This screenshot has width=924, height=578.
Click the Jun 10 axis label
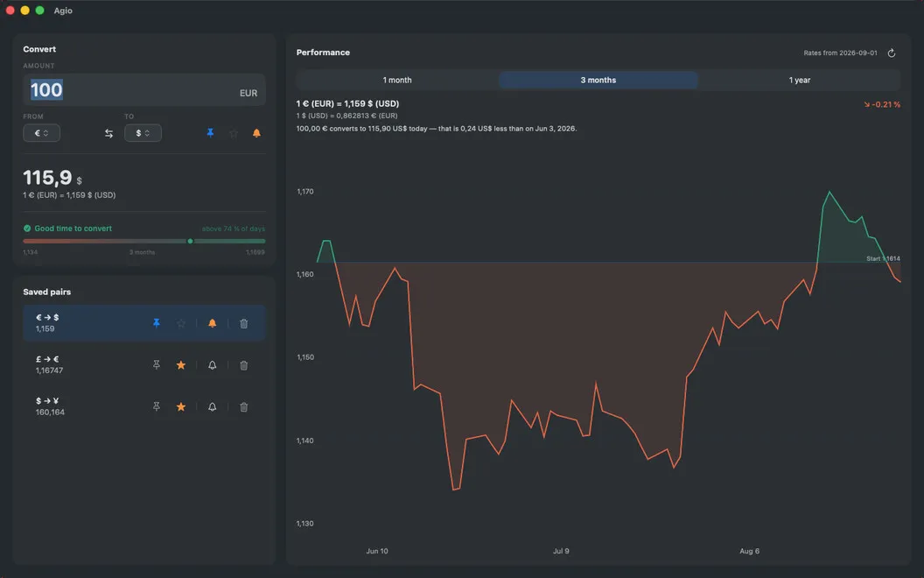pos(377,552)
